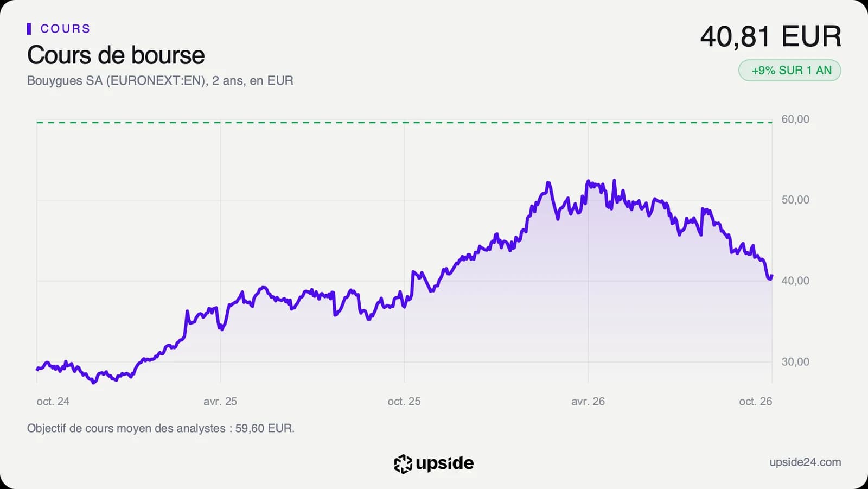Click the Cours de bourse title

pos(116,55)
